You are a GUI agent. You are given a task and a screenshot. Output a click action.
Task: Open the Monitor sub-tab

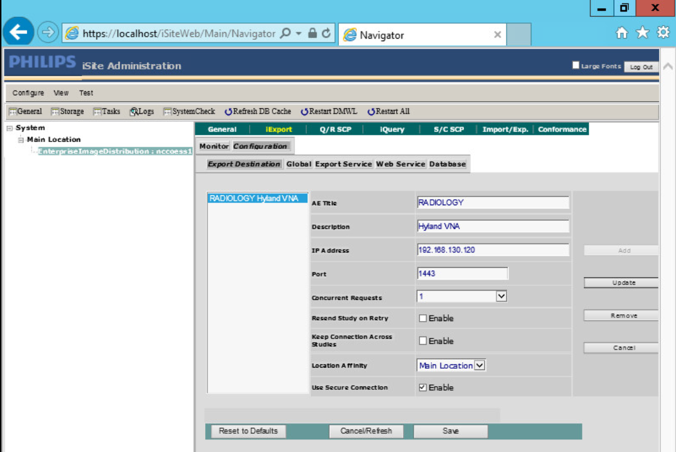[214, 146]
